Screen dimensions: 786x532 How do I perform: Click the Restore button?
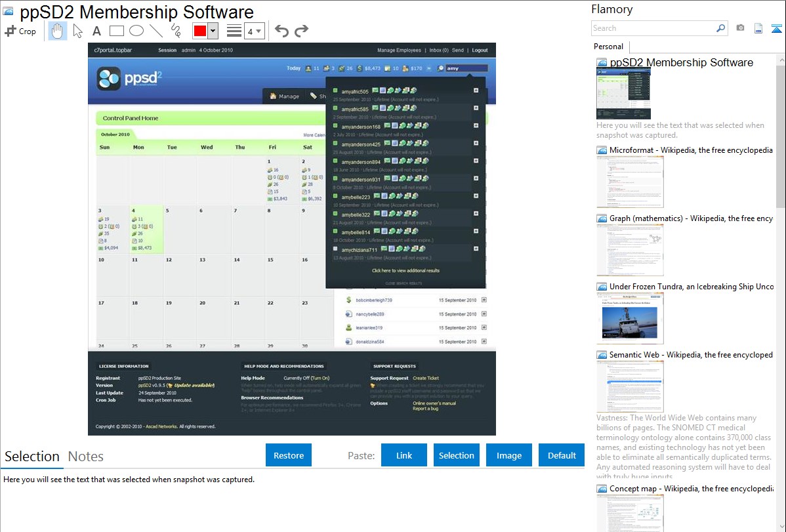289,455
